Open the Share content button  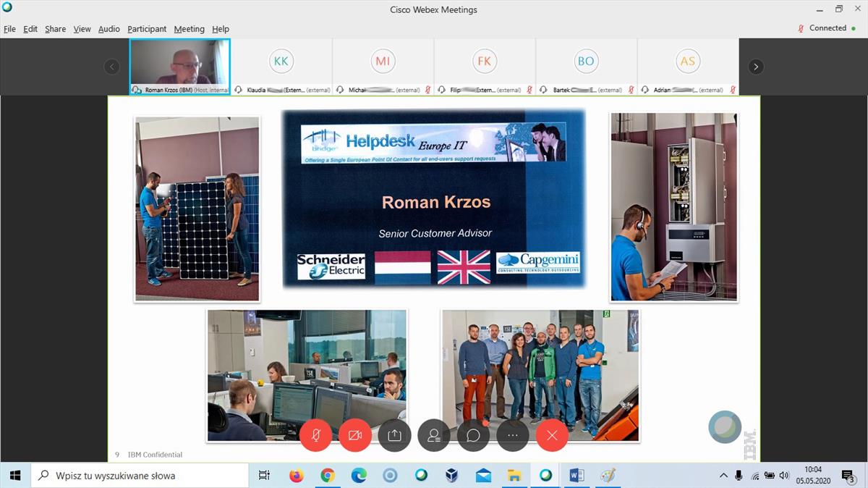click(394, 435)
